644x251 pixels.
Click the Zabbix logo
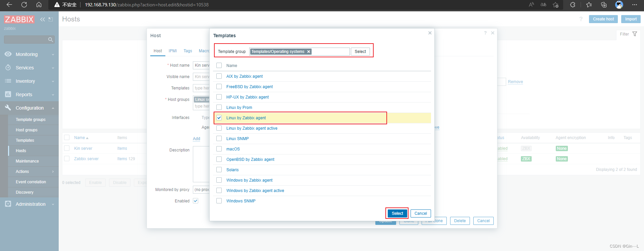pyautogui.click(x=19, y=19)
